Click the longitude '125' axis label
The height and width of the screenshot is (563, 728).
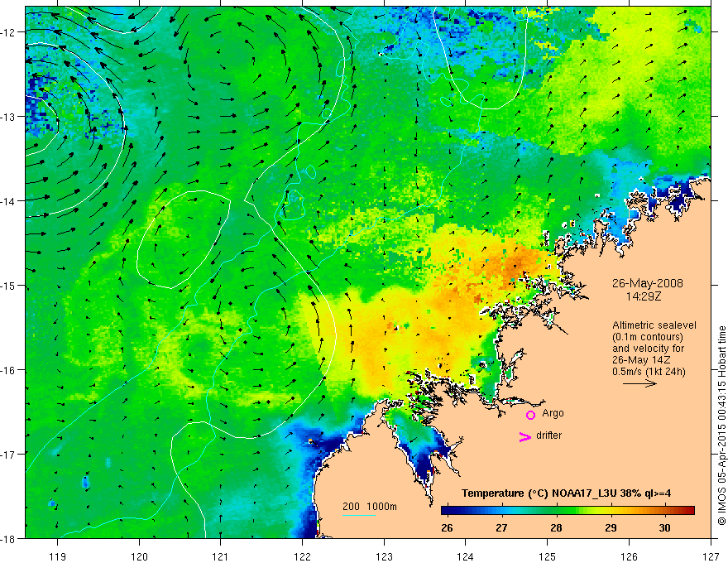click(x=548, y=556)
